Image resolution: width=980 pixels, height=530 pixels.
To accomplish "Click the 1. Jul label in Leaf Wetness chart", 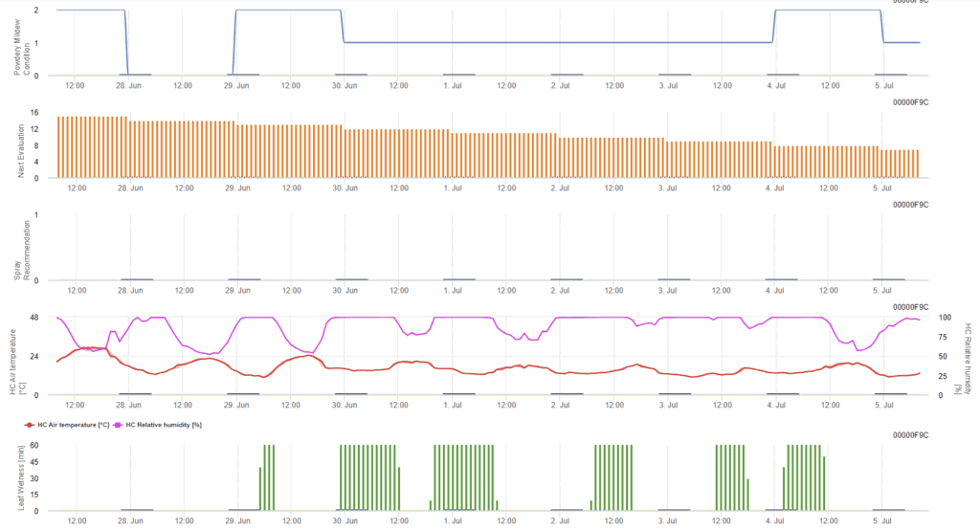I will (452, 520).
